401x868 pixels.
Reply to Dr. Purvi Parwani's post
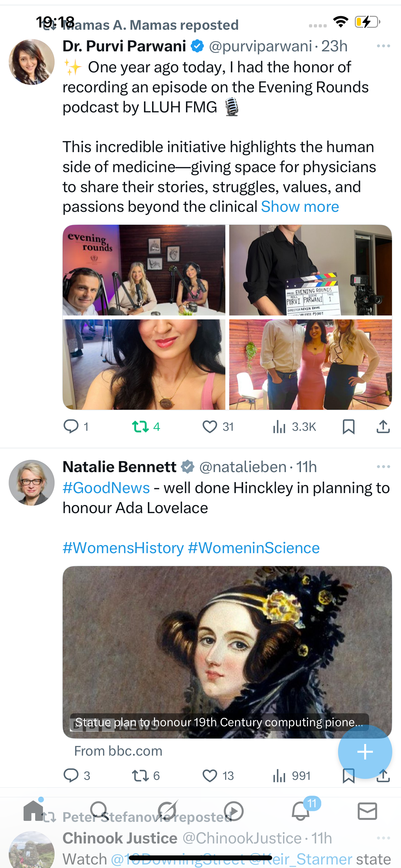(71, 426)
